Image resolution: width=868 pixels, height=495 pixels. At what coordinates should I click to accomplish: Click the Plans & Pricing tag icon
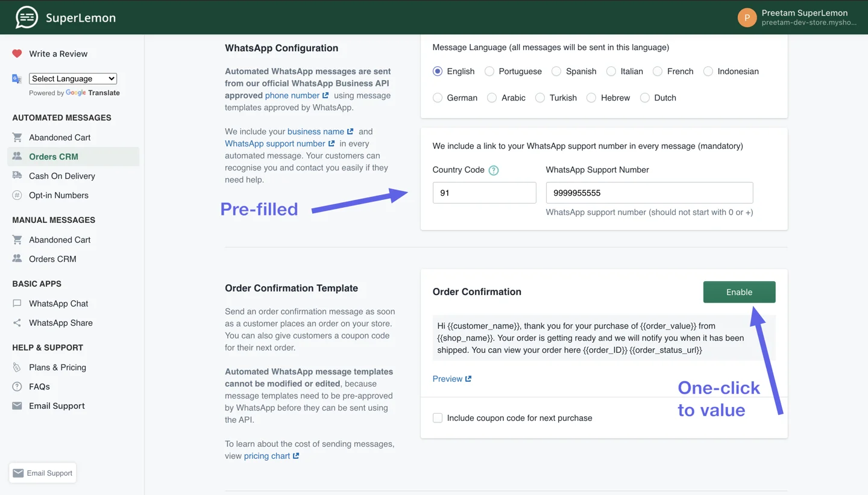click(x=17, y=367)
